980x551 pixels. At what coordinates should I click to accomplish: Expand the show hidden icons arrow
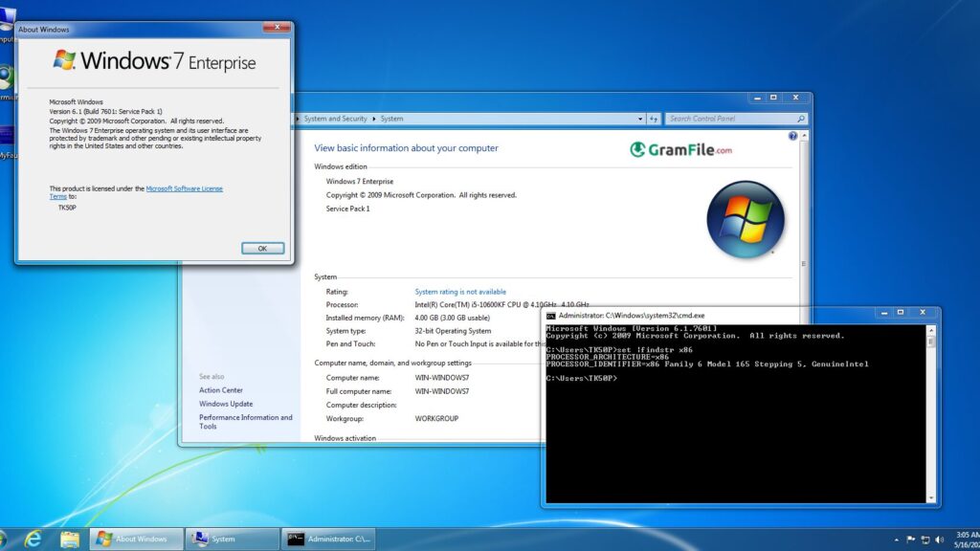896,540
